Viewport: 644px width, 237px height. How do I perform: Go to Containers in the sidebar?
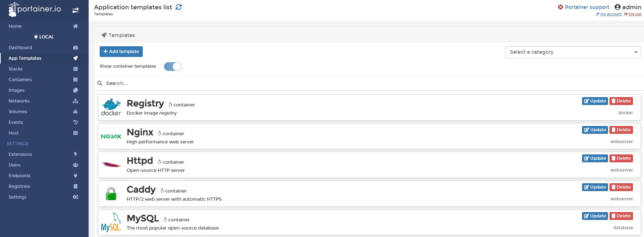pos(20,80)
